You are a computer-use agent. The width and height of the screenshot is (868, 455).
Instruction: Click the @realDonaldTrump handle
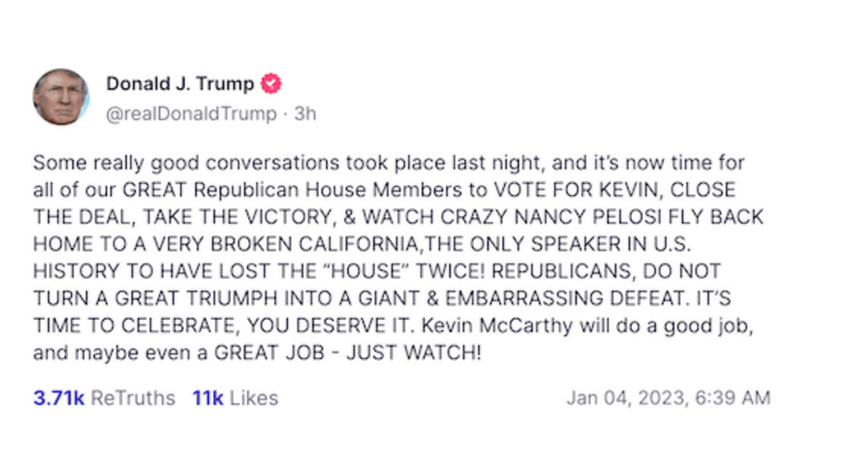pyautogui.click(x=192, y=114)
